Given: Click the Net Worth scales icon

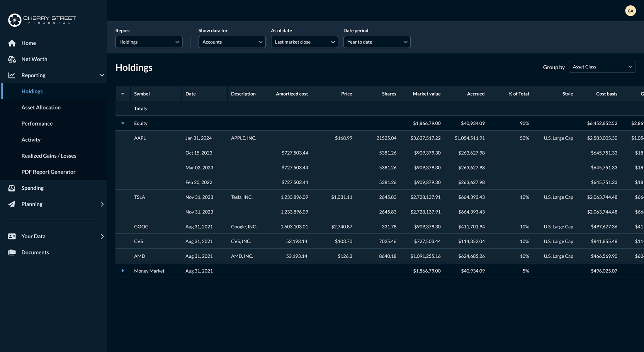Looking at the screenshot, I should pos(12,59).
